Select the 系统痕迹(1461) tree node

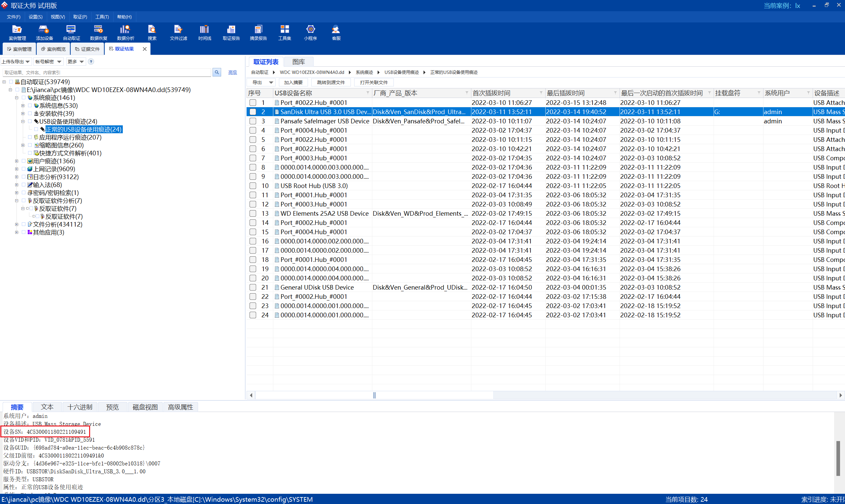[x=54, y=98]
